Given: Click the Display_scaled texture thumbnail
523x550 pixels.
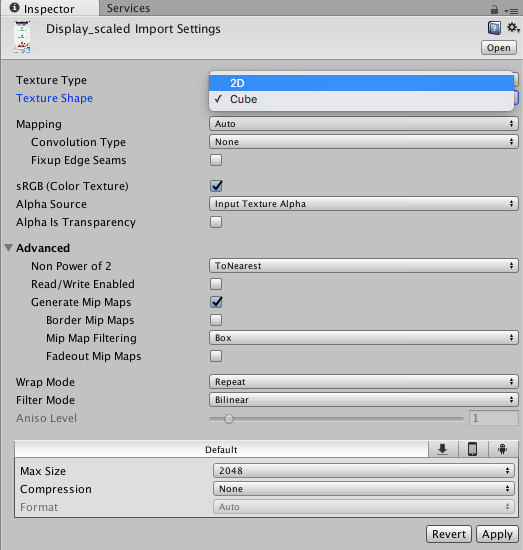Looking at the screenshot, I should 22,37.
